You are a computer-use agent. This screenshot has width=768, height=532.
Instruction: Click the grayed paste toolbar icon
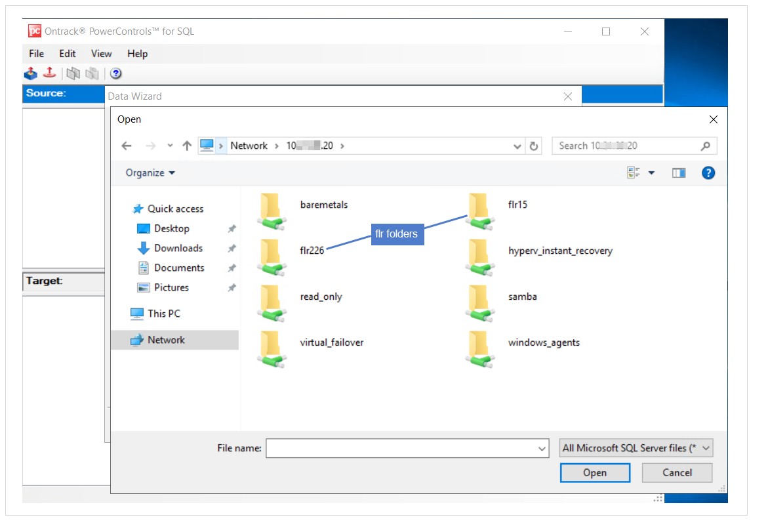[x=92, y=73]
